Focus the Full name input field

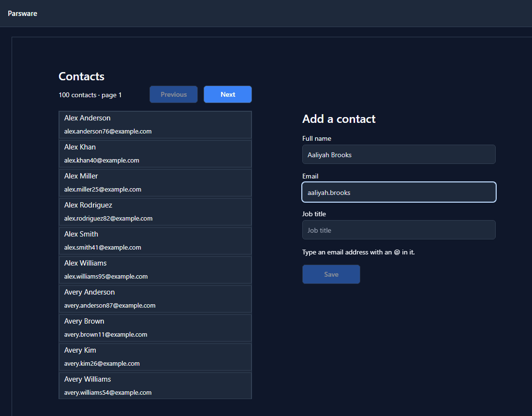(x=399, y=154)
